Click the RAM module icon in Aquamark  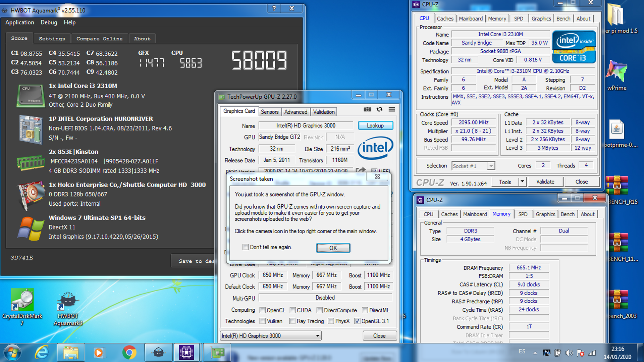coord(31,162)
